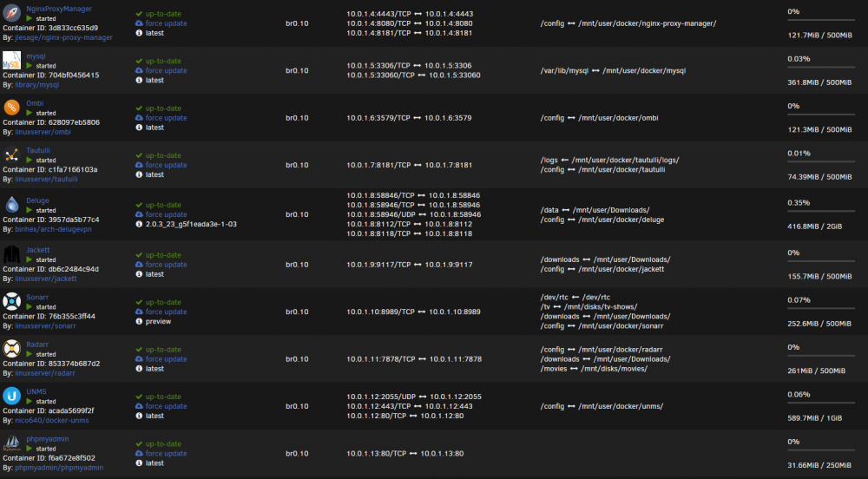Screen dimensions: 868x479
Task: Select Radarr's br0.10 network text
Action: [x=297, y=359]
